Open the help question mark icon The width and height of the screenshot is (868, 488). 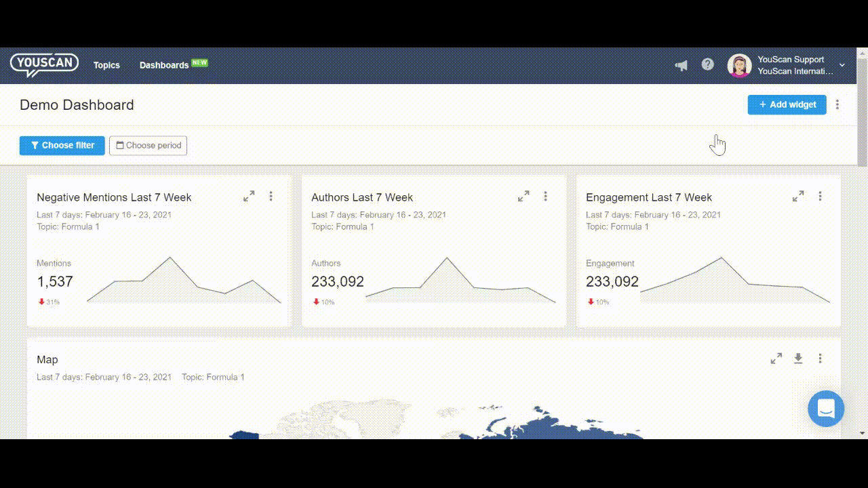click(x=708, y=64)
